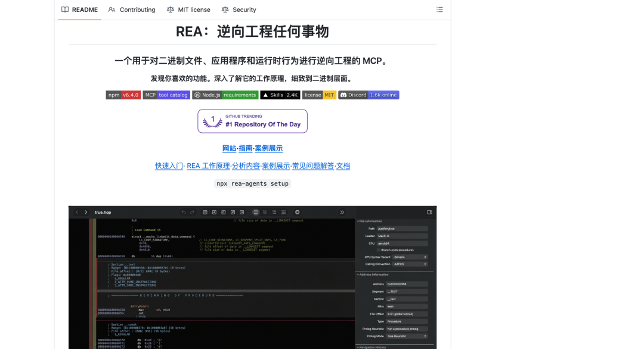644x349 pixels.
Task: Open the MCP tool catalog badge
Action: (x=166, y=95)
